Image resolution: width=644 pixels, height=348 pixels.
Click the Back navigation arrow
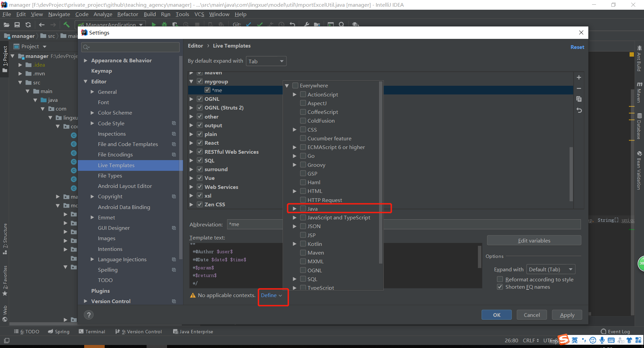click(x=42, y=24)
